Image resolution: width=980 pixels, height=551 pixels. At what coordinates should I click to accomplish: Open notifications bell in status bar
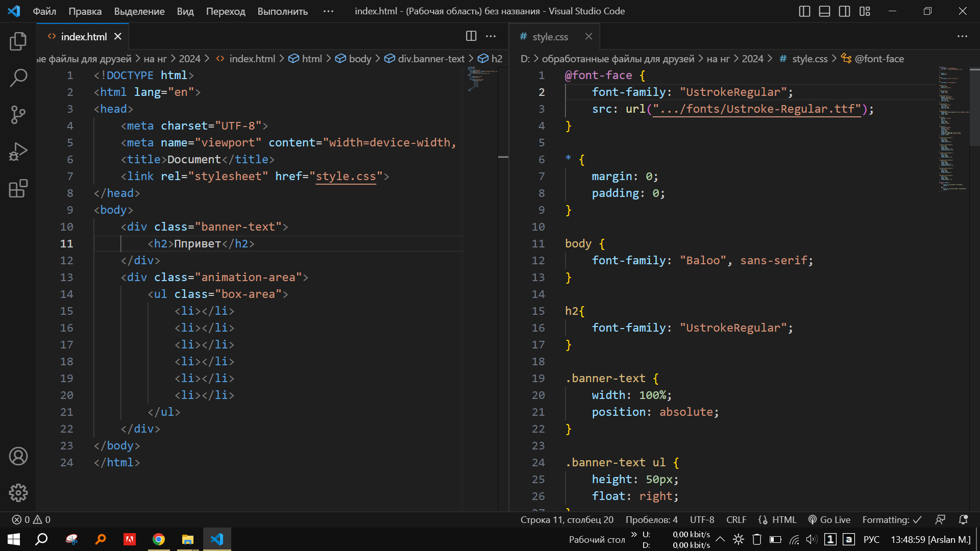click(963, 520)
